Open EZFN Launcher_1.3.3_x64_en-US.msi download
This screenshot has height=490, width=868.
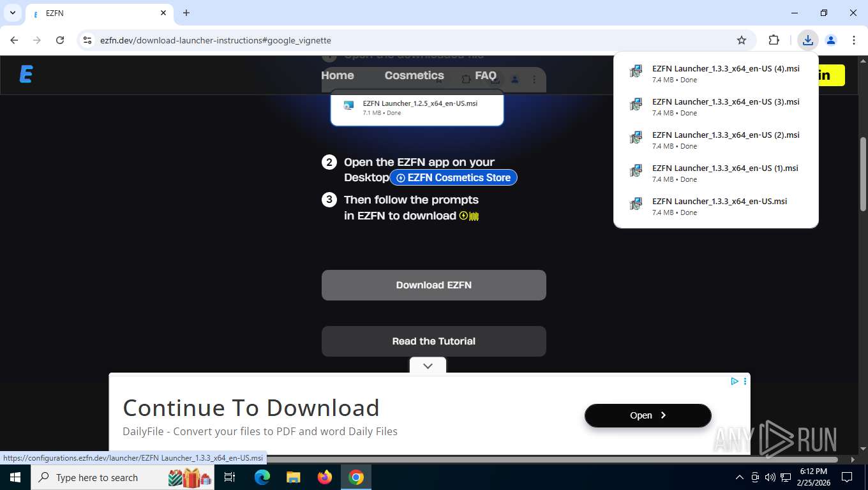tap(716, 206)
